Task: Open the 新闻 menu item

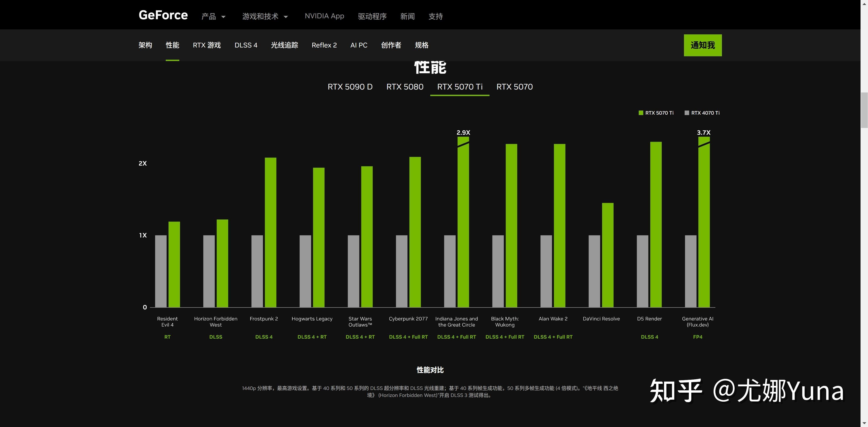Action: pos(407,16)
